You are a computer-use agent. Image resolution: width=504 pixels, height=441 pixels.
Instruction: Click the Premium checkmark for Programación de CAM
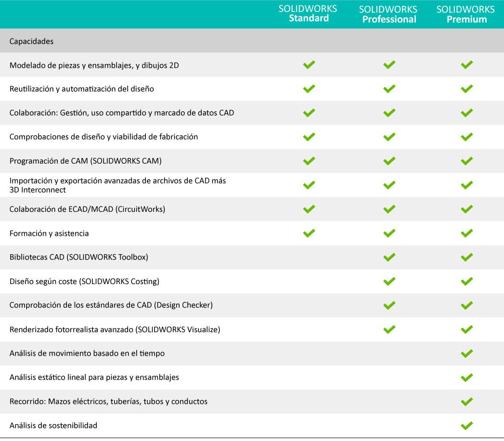pyautogui.click(x=467, y=161)
